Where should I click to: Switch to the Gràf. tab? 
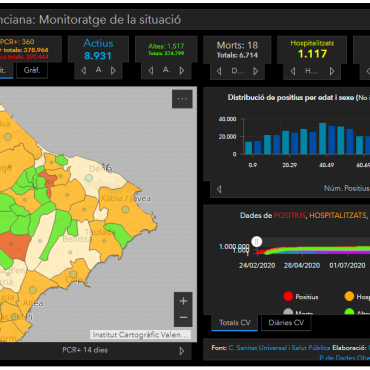tap(32, 70)
